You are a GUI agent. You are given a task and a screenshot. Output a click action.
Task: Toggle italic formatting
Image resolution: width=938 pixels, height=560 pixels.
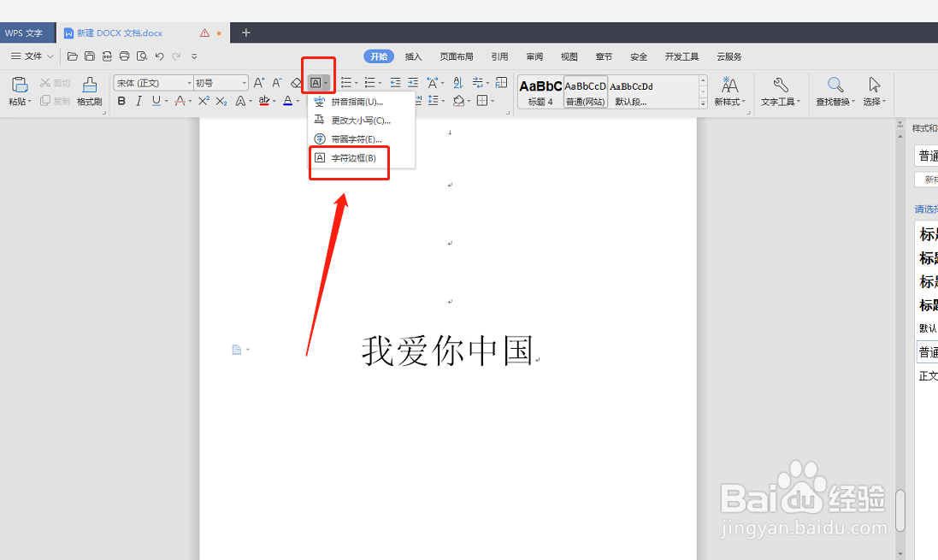pos(139,101)
